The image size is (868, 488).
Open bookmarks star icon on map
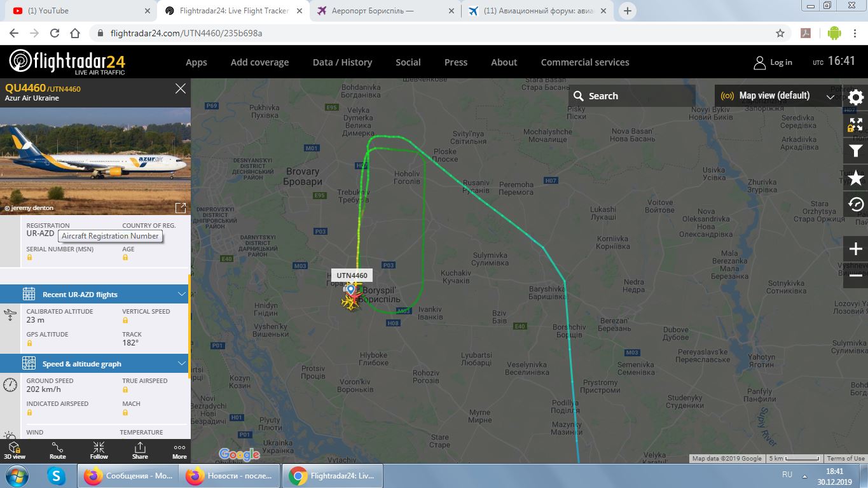[856, 178]
